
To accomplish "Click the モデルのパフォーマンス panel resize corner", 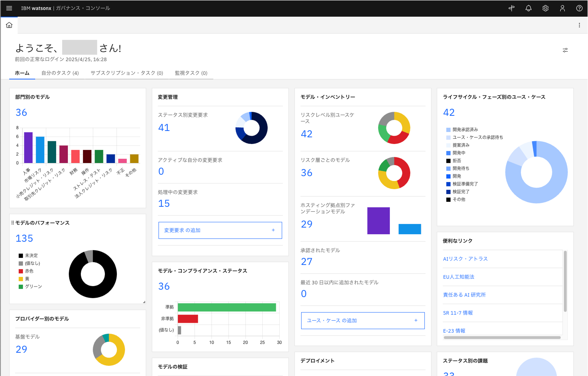I will pos(144,302).
